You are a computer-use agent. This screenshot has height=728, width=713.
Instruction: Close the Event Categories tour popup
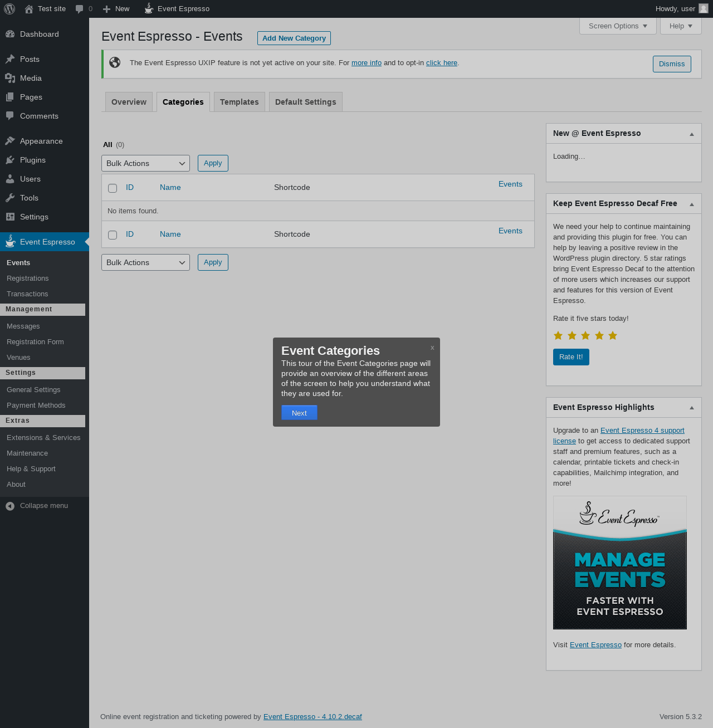tap(432, 348)
